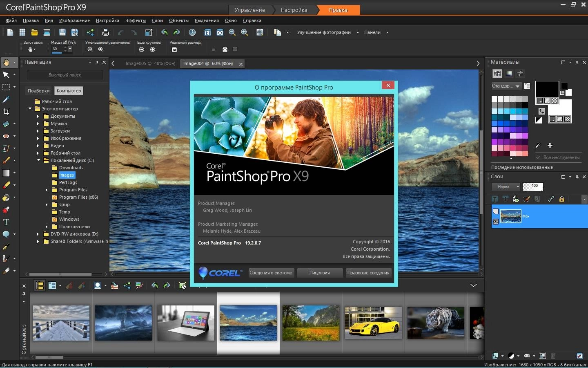Toggle visibility eye of Фон layer
The width and height of the screenshot is (588, 368).
click(496, 222)
